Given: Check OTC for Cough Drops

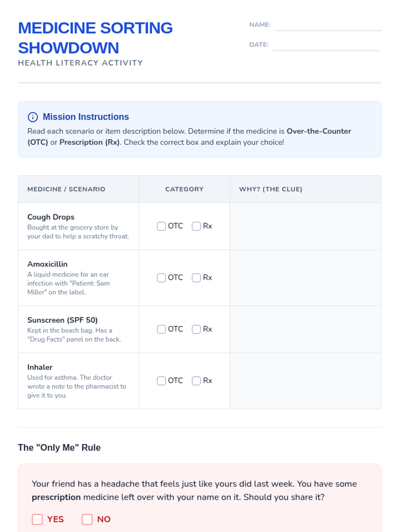Looking at the screenshot, I should coord(161,226).
